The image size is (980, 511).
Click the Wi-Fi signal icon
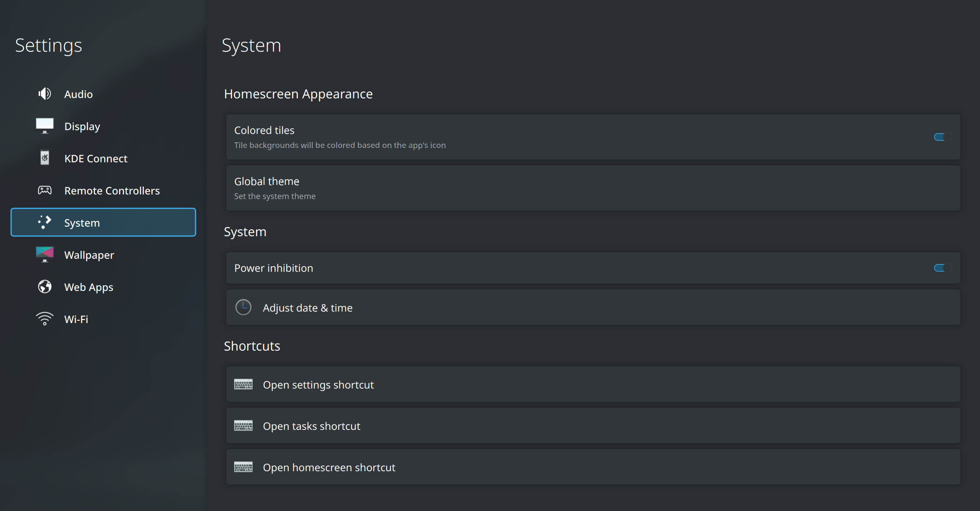click(x=45, y=319)
